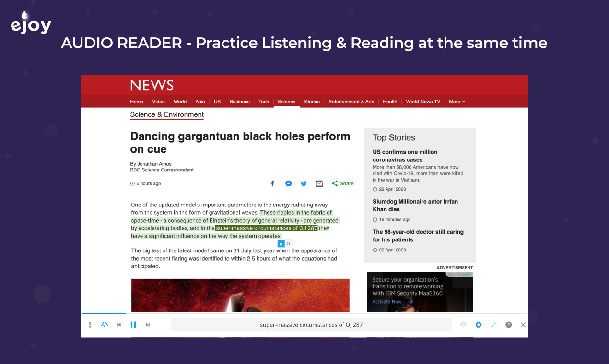Share article via Messenger
The image size is (609, 364).
[x=289, y=183]
